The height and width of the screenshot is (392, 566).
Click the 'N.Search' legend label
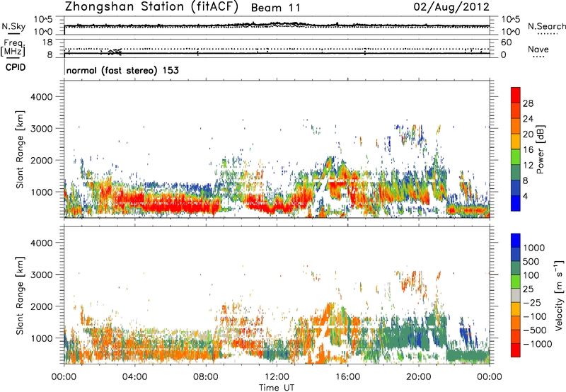pyautogui.click(x=547, y=26)
